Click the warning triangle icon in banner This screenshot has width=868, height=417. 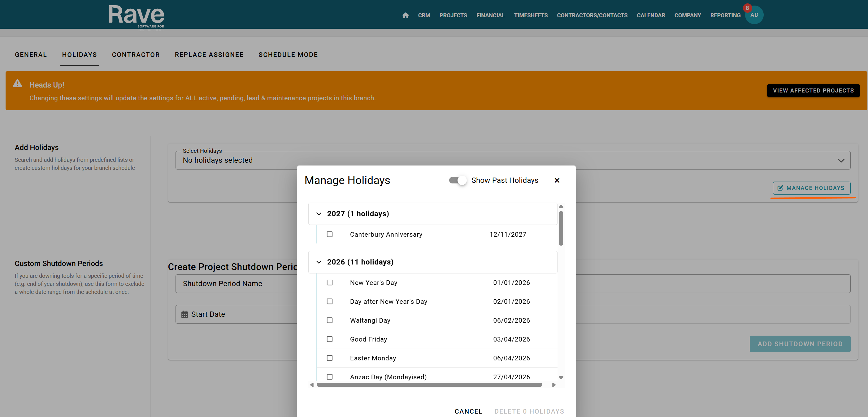[x=18, y=84]
